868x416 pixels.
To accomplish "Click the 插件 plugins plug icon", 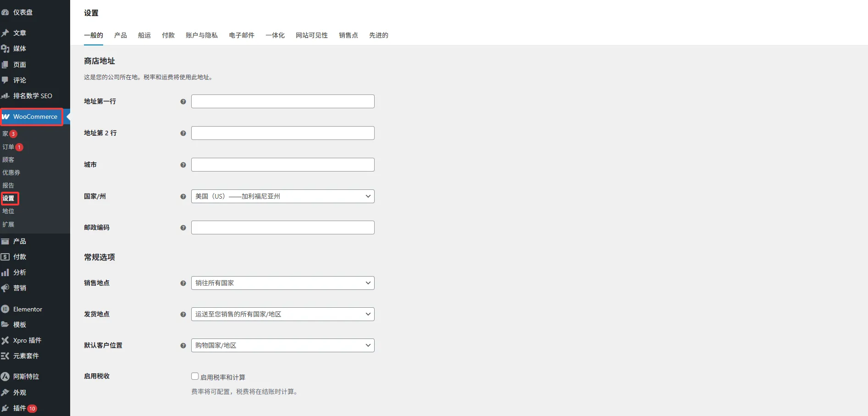I will [6, 408].
